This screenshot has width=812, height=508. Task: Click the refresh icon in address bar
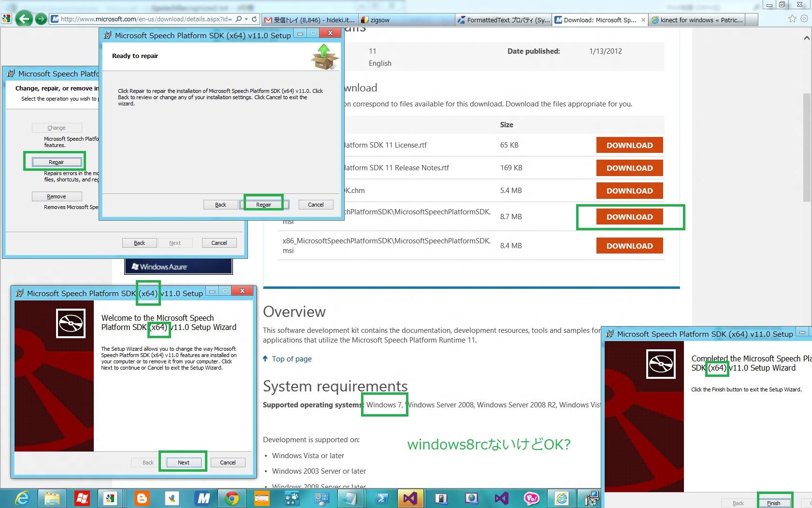254,19
